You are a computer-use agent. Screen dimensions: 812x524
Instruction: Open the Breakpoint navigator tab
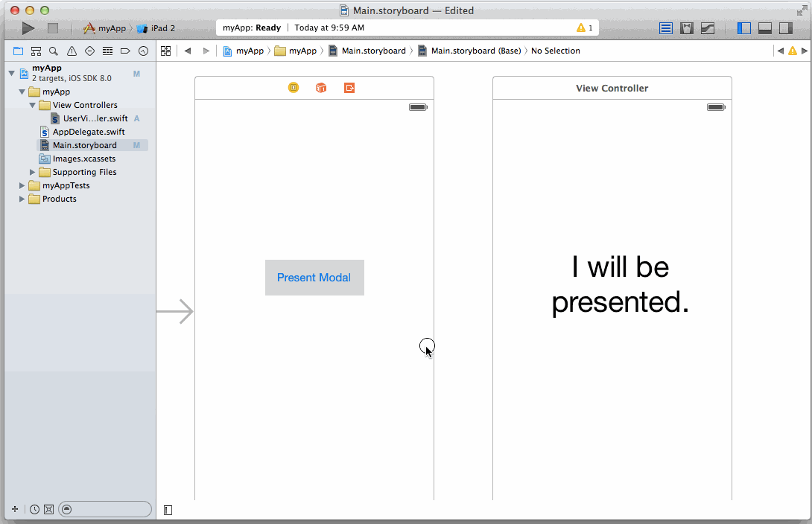pos(125,51)
